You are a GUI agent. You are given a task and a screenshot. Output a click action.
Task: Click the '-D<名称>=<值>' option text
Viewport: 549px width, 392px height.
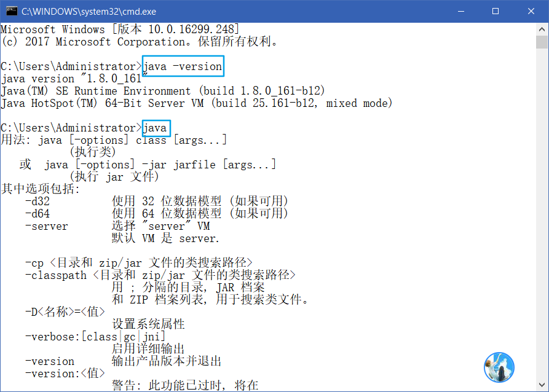coord(65,312)
